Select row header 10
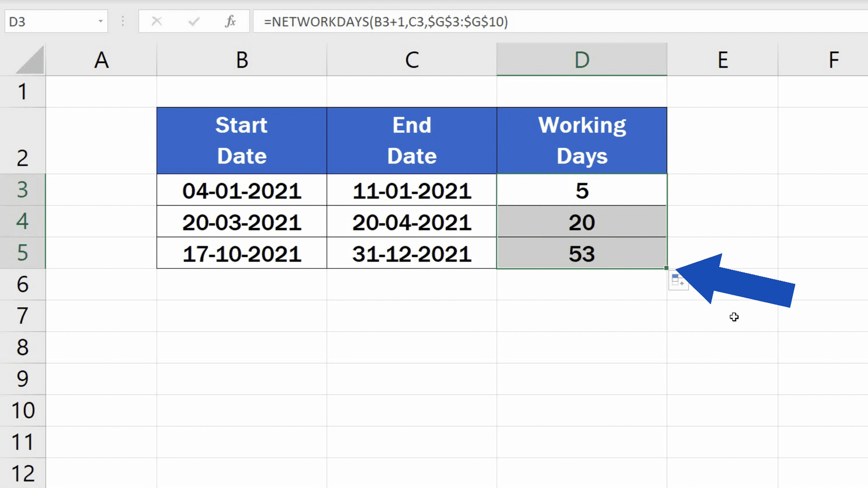 23,410
